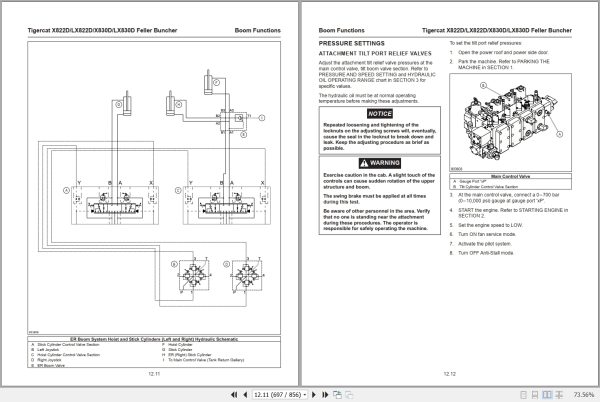Viewport: 600px width, 402px height.
Task: Switch to single page layout
Action: point(523,395)
